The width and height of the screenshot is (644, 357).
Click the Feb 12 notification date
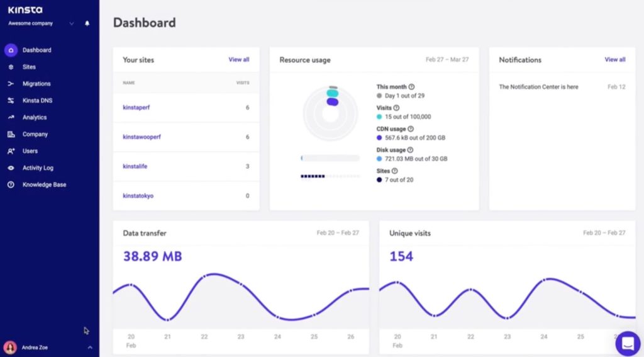[616, 87]
